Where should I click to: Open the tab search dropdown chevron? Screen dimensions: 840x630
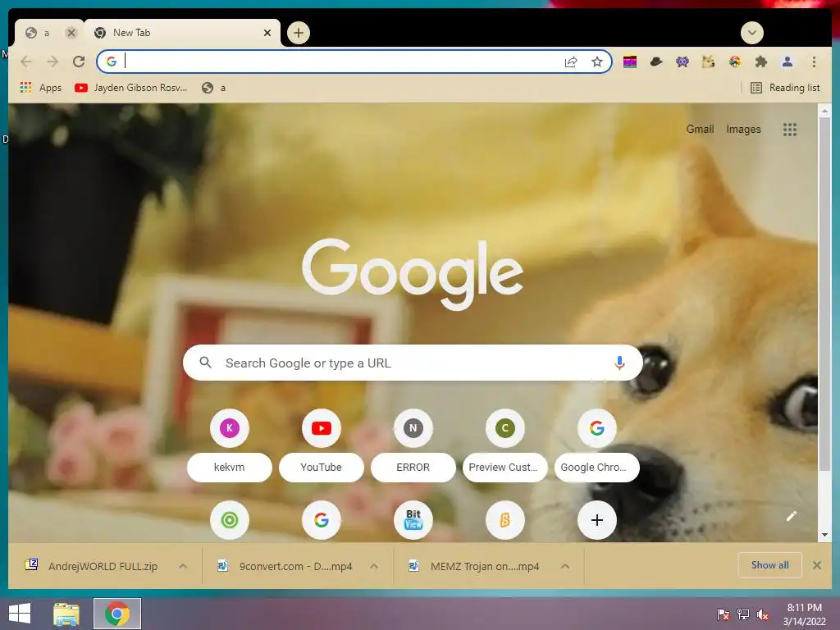pyautogui.click(x=751, y=33)
